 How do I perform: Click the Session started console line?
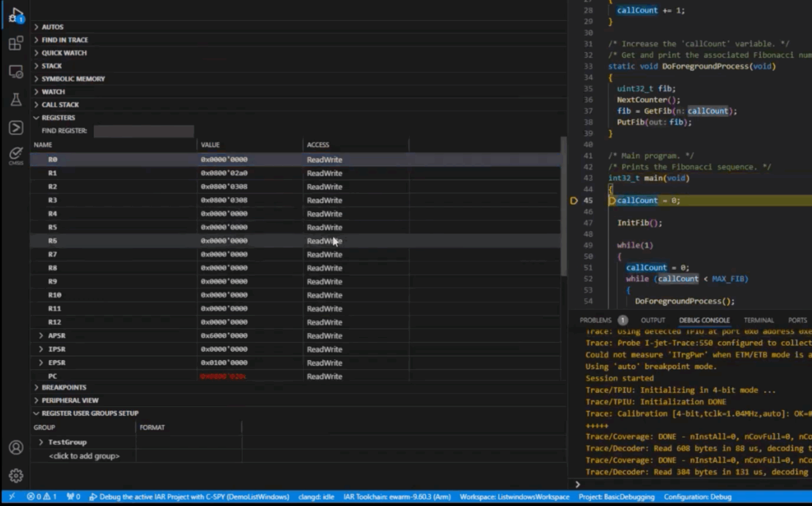tap(620, 378)
